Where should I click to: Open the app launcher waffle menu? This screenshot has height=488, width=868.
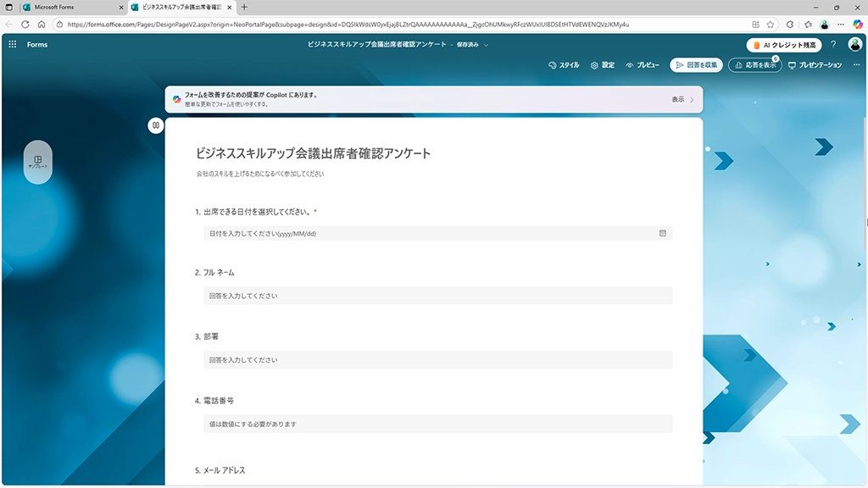(13, 44)
